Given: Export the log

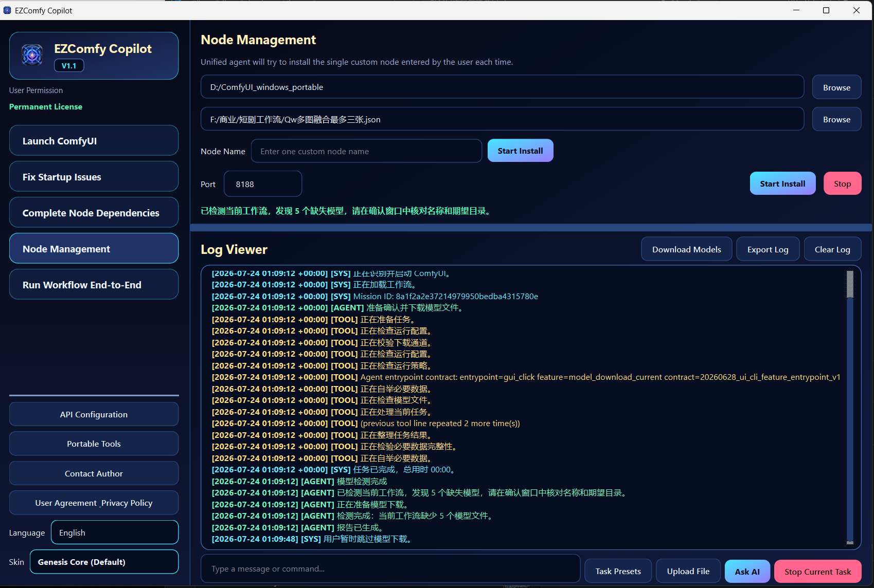Looking at the screenshot, I should tap(768, 249).
